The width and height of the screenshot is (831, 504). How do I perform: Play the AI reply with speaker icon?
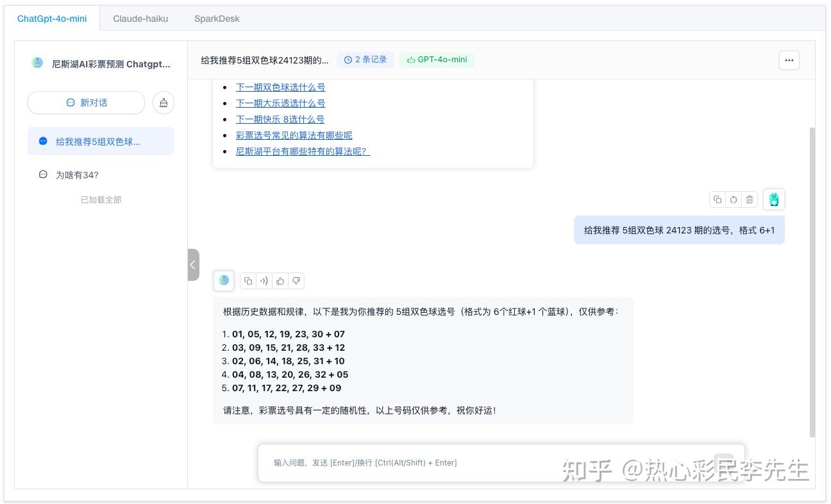point(264,281)
